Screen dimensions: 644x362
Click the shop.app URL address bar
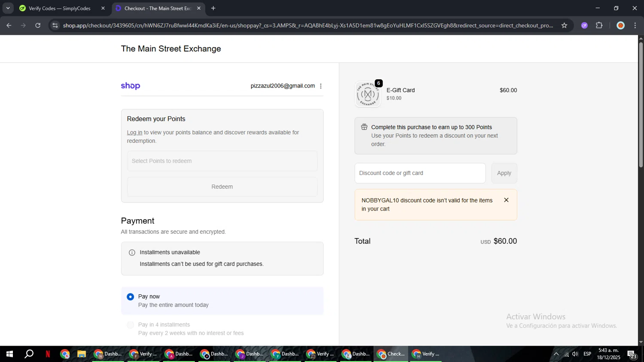(x=308, y=25)
